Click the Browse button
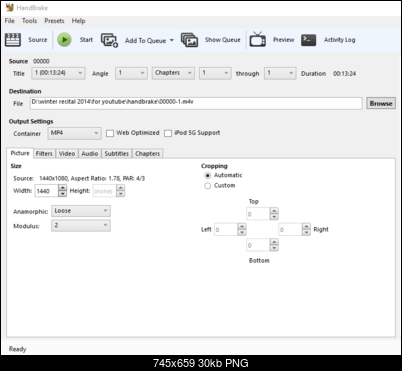This screenshot has height=371, width=402. point(381,103)
